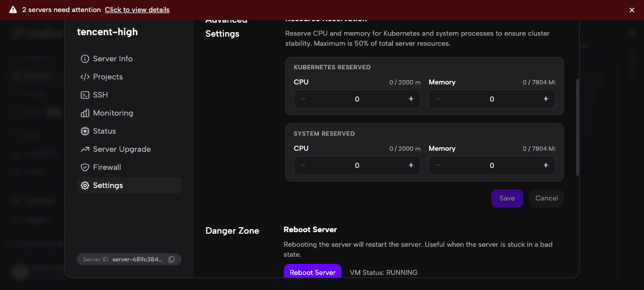
Task: Dismiss the servers attention banner
Action: (x=631, y=10)
